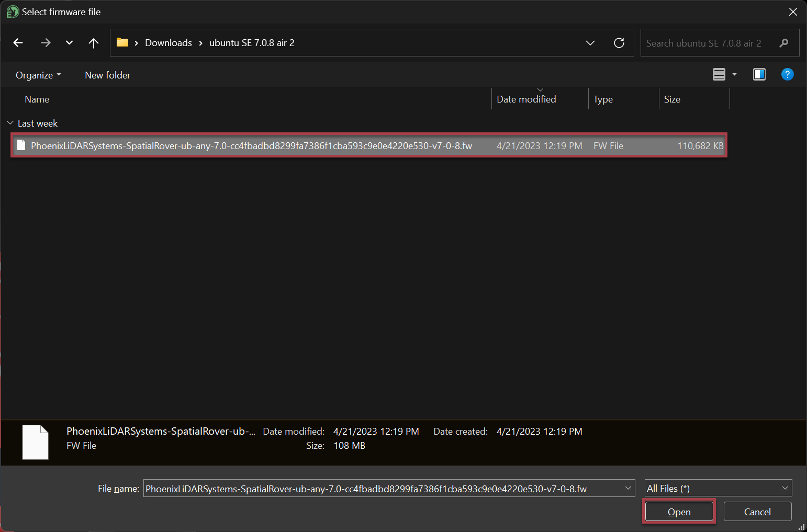This screenshot has height=532, width=807.
Task: Click the change view list icon
Action: point(719,74)
